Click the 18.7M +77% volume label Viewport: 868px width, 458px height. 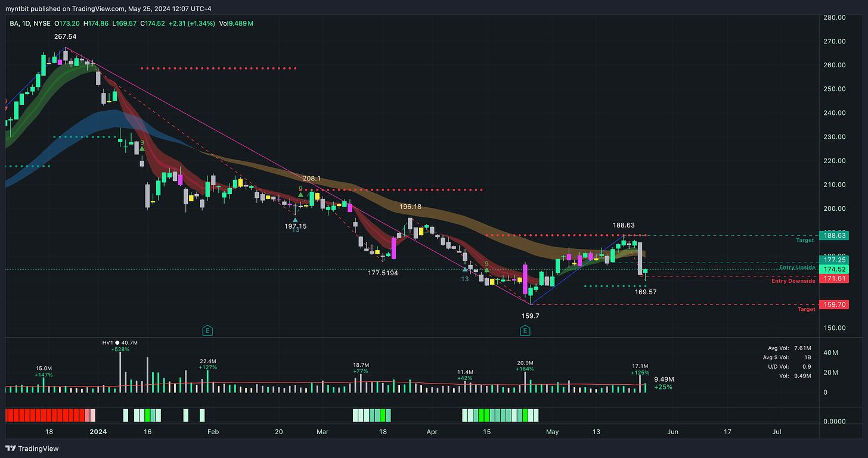361,367
